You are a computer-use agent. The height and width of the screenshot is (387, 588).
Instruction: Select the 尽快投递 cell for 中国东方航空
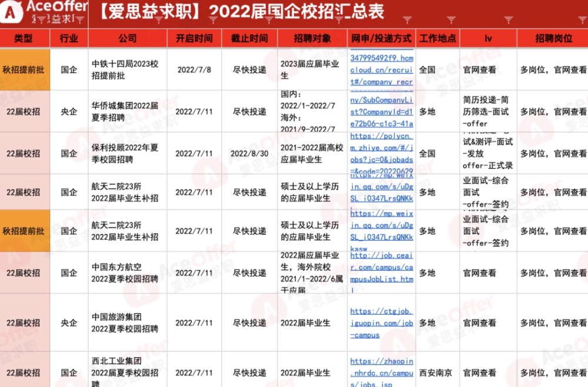[x=249, y=273]
